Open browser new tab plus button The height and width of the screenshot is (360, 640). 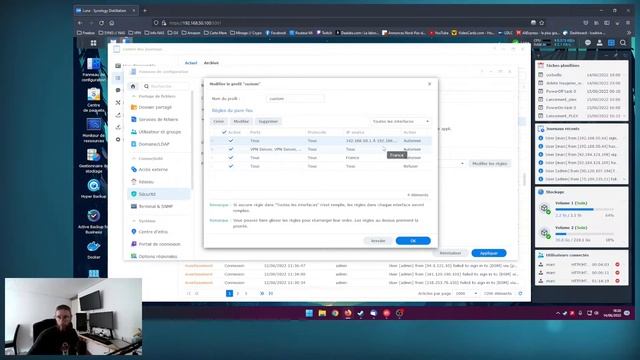(x=145, y=10)
